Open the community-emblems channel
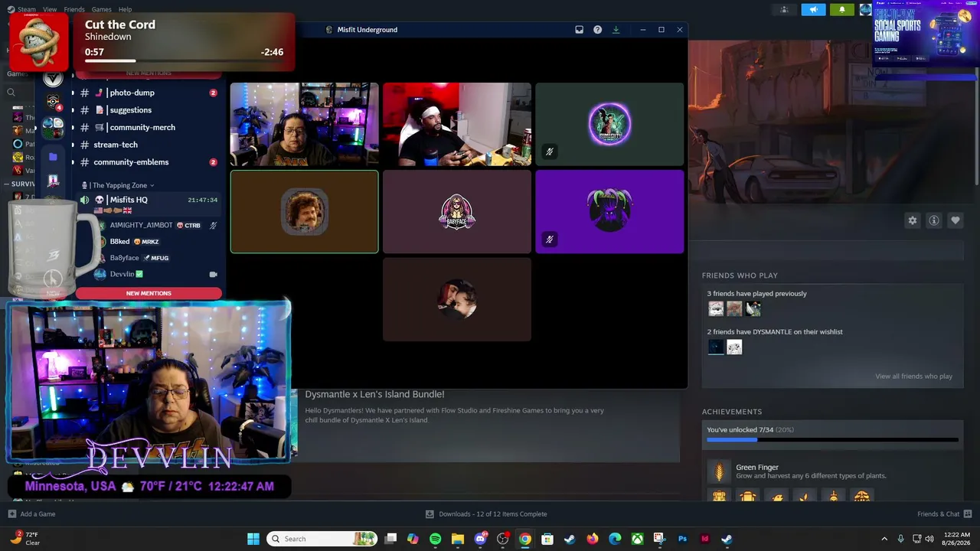Image resolution: width=980 pixels, height=551 pixels. coord(149,162)
